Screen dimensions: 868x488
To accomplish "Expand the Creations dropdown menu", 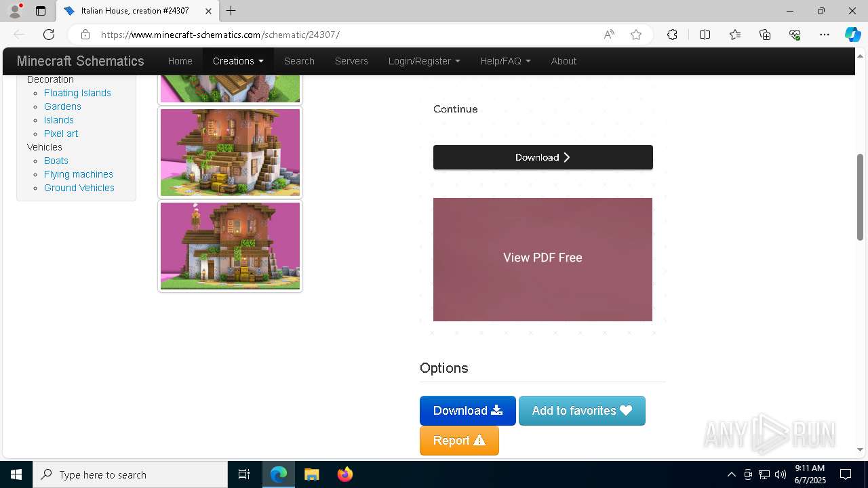I will pyautogui.click(x=238, y=61).
